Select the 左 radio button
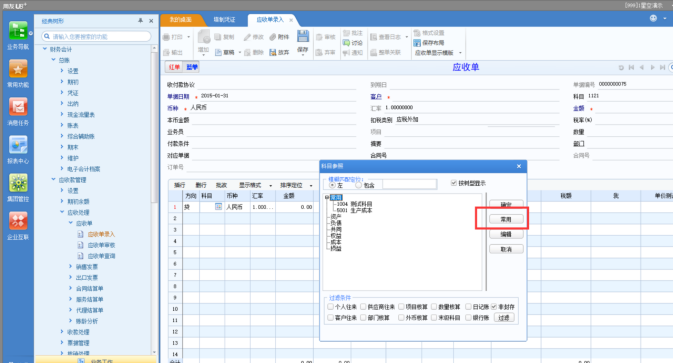 (x=332, y=185)
